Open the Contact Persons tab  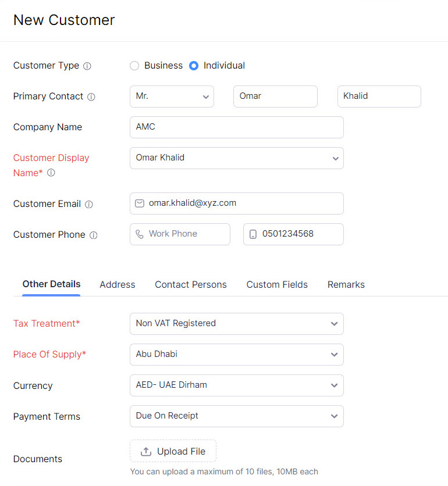pyautogui.click(x=190, y=285)
